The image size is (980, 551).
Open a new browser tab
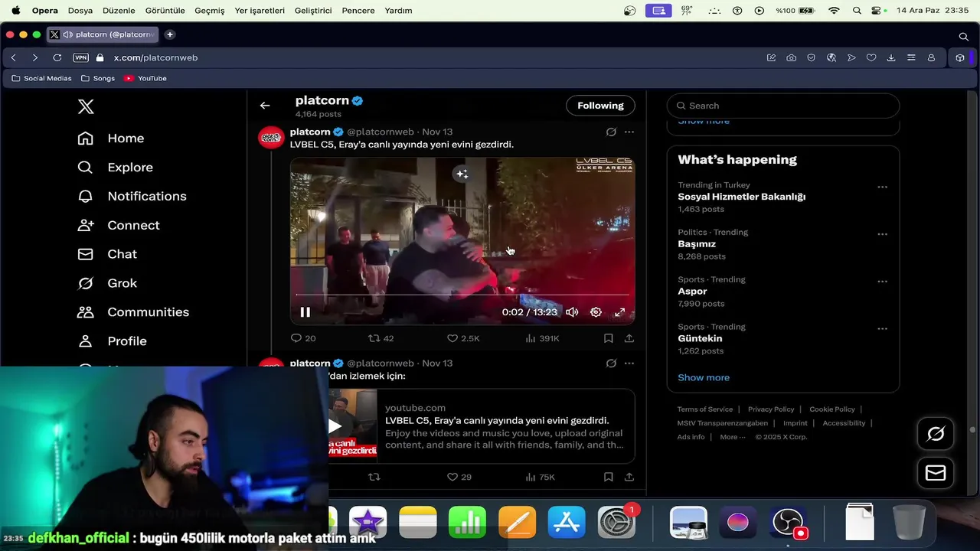click(170, 34)
